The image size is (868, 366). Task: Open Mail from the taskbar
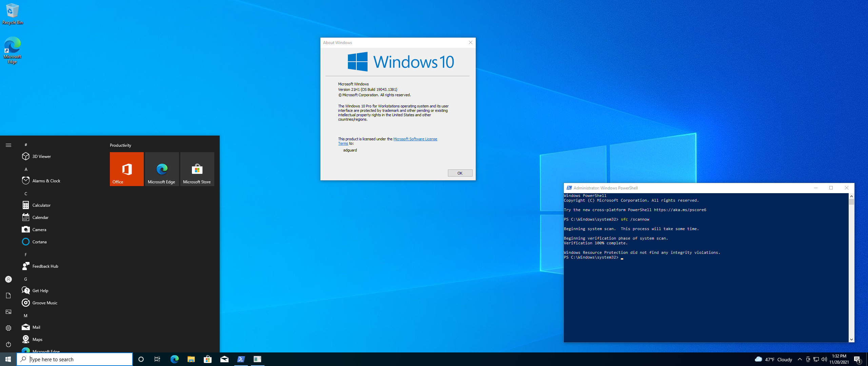pos(224,359)
